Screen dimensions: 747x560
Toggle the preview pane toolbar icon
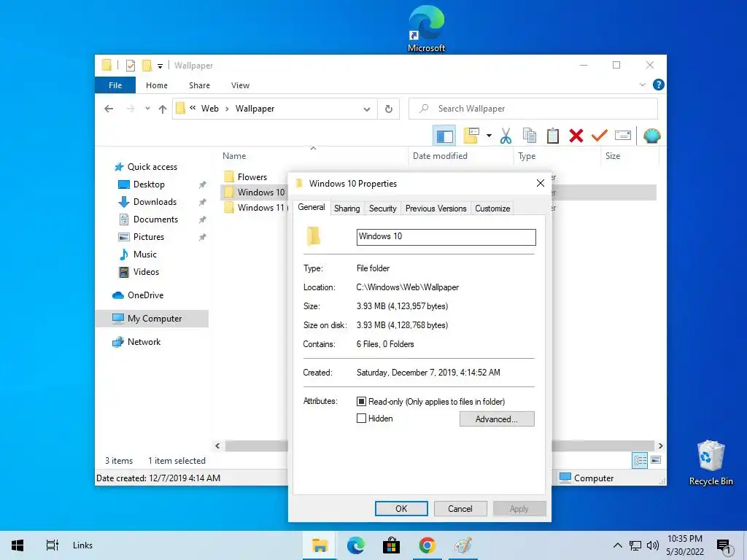click(x=444, y=136)
